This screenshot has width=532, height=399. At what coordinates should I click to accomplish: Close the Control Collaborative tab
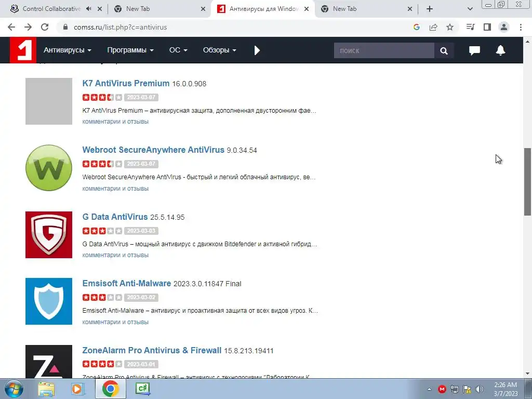tap(100, 9)
